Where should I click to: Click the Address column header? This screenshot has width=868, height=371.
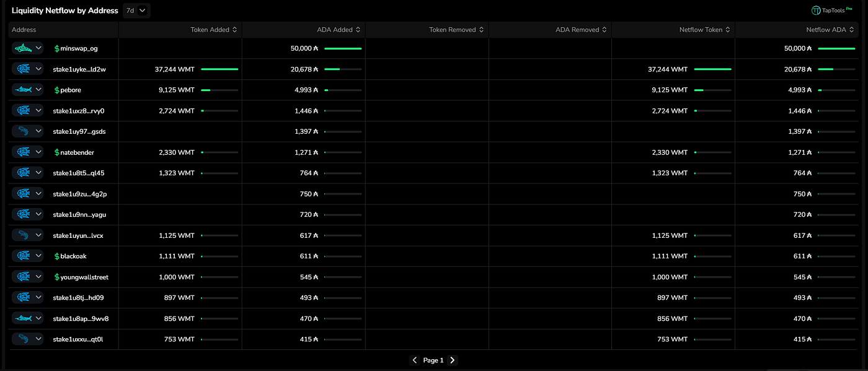pos(24,30)
